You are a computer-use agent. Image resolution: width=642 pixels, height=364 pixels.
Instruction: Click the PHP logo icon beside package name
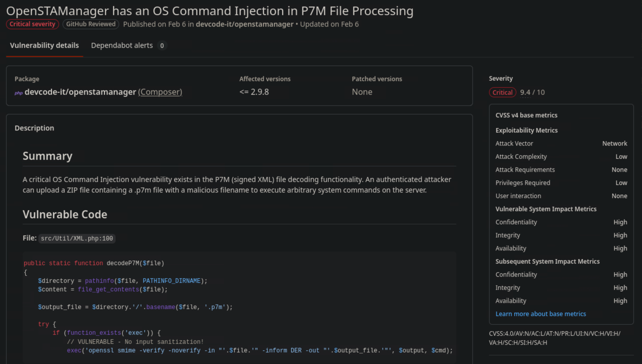point(19,93)
